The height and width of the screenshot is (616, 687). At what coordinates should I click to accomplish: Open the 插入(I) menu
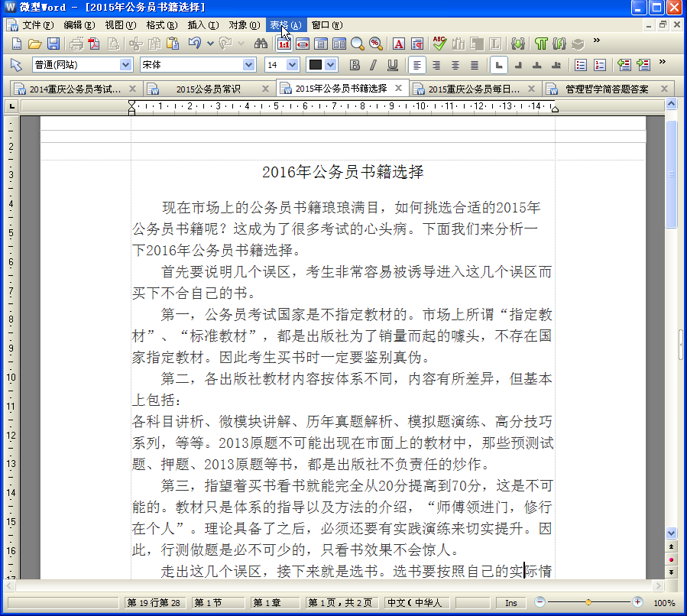tap(203, 25)
